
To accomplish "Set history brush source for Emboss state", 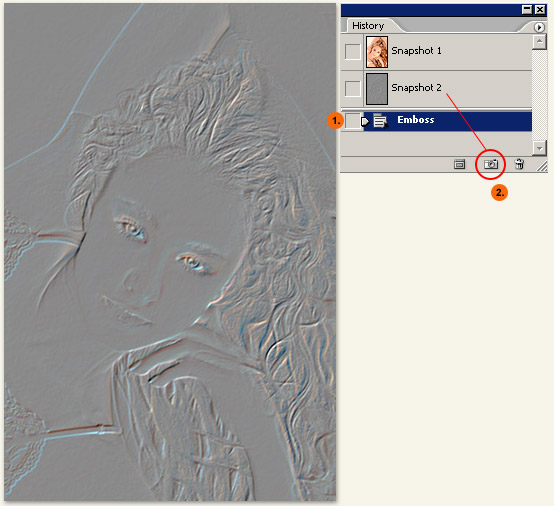I will [352, 121].
